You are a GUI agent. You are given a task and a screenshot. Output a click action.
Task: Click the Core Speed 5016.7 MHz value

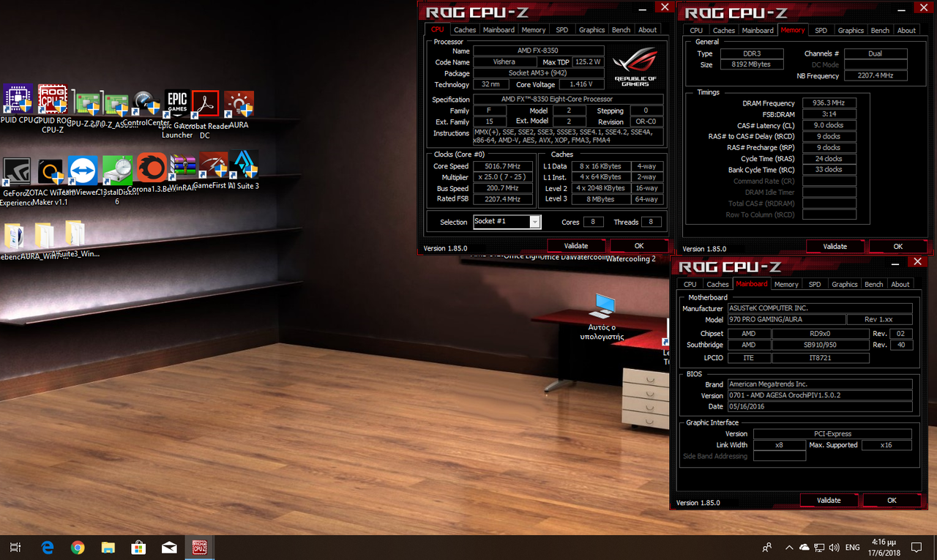503,166
